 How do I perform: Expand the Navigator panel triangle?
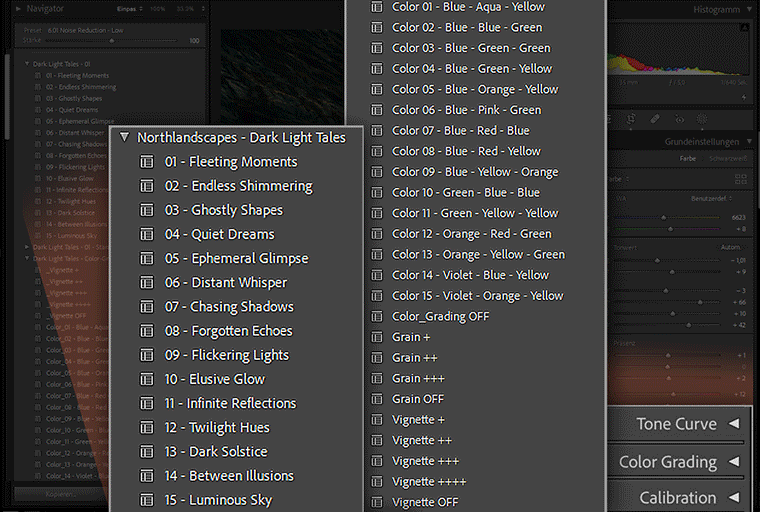coord(18,9)
